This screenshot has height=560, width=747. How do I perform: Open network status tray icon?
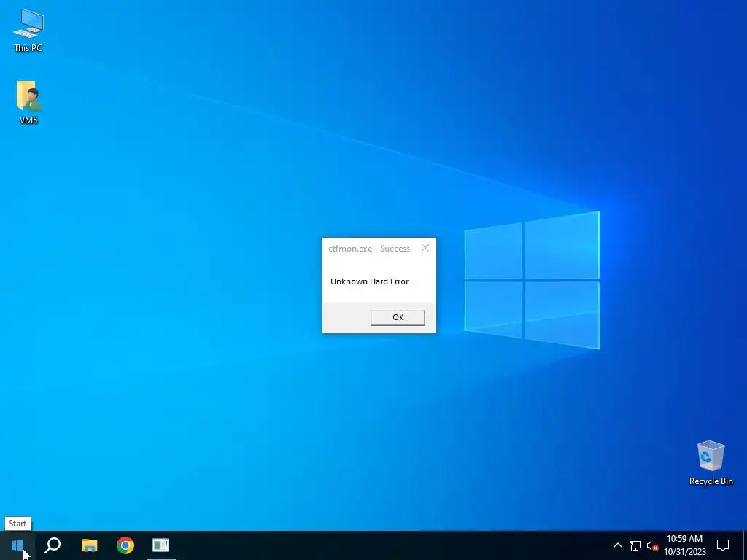click(x=635, y=545)
